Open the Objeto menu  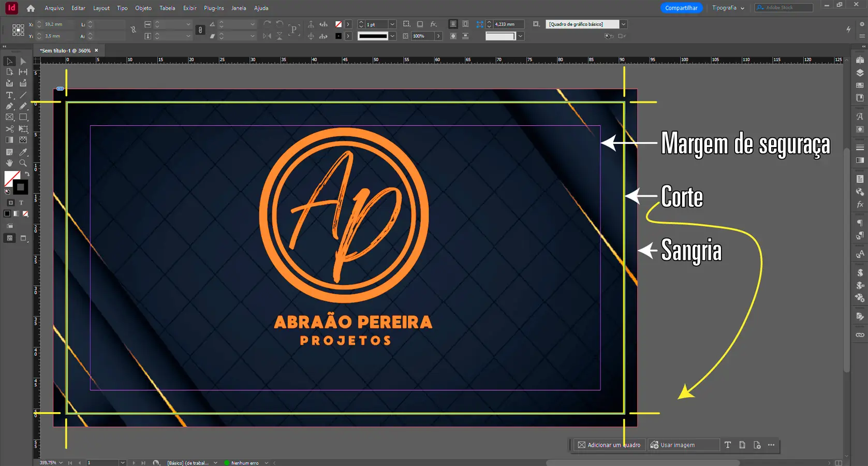[143, 8]
